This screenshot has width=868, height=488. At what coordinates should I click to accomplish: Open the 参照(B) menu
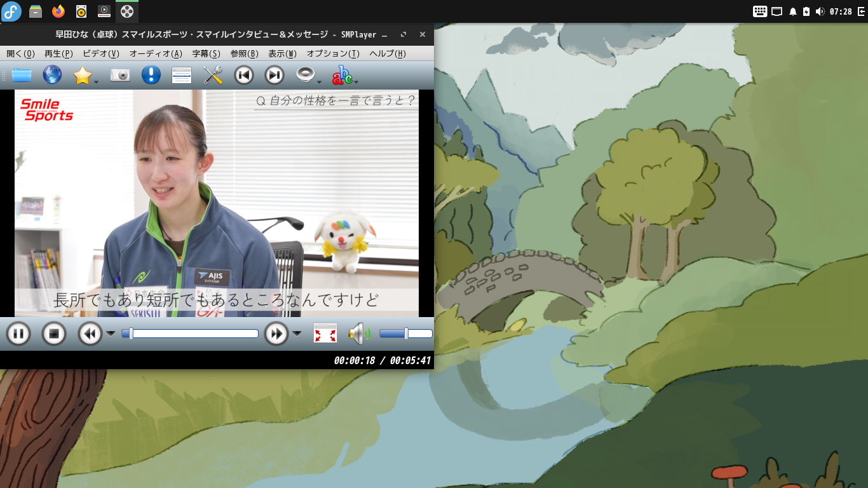(245, 54)
